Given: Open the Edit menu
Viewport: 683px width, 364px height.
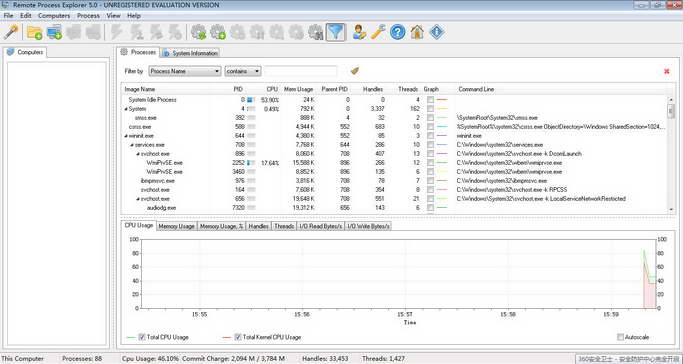Looking at the screenshot, I should pyautogui.click(x=26, y=16).
